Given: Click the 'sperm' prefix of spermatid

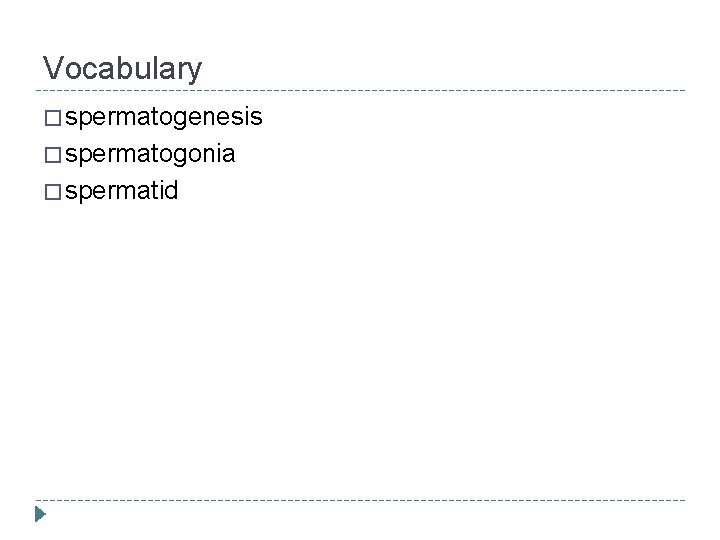Looking at the screenshot, I should coord(102,193).
